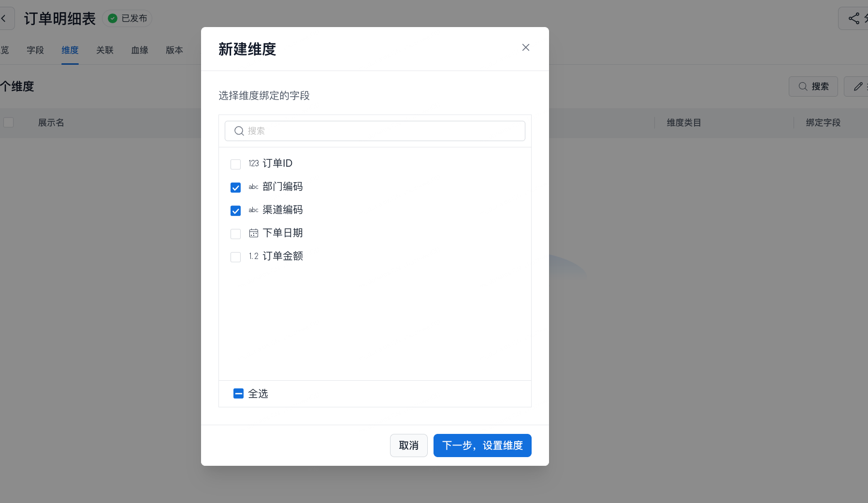Viewport: 868px width, 503px height.
Task: Click the 取消 button
Action: (408, 446)
